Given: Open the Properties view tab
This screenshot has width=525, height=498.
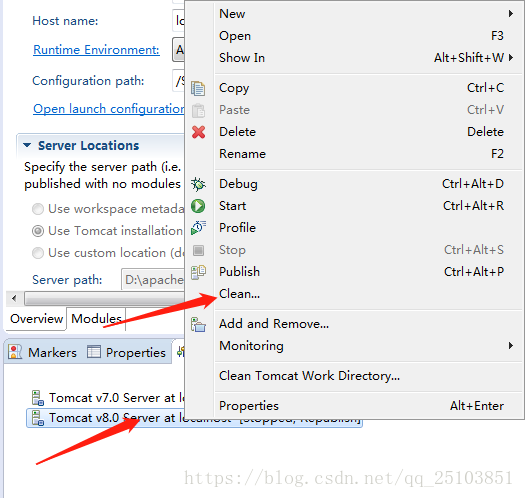Looking at the screenshot, I should click(126, 352).
